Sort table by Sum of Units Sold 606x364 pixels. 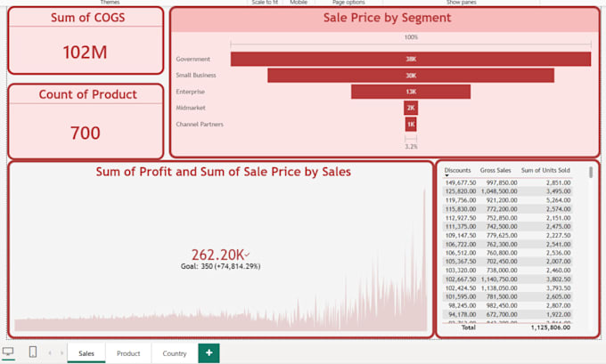[545, 170]
